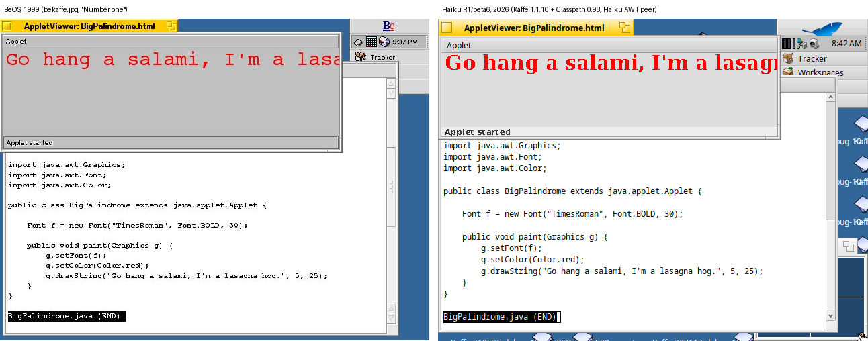Click 'public class BigPalindrome' line in BeOS terminal
The width and height of the screenshot is (868, 341).
click(137, 205)
